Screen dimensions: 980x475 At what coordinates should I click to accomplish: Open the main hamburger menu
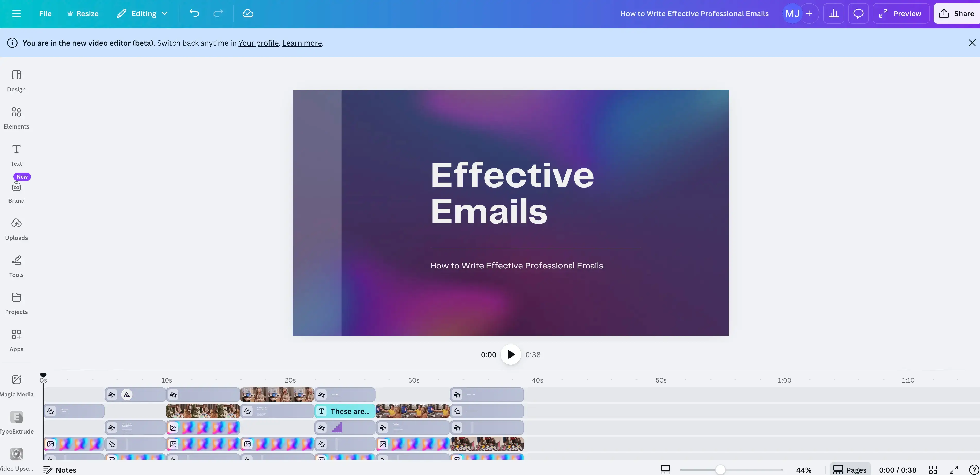pos(16,14)
